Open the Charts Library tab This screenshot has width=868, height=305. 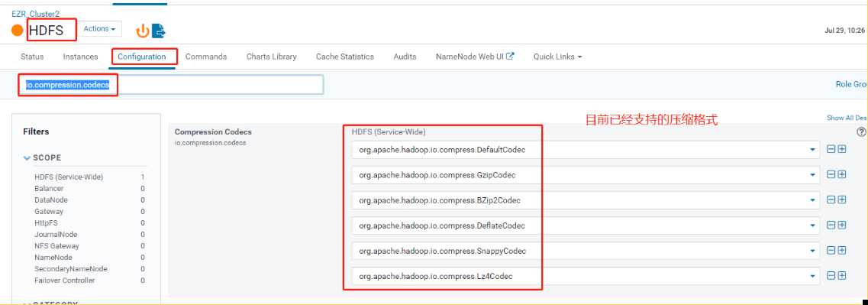pyautogui.click(x=271, y=57)
